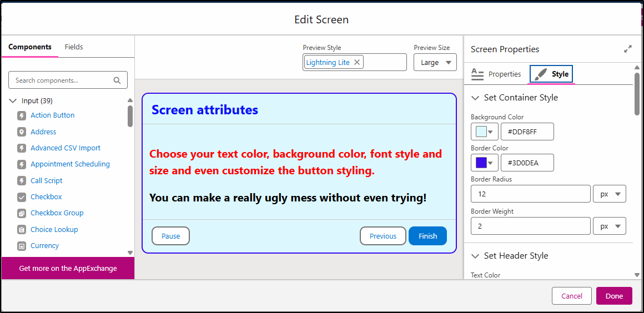Screen dimensions: 644x313
Task: Click the Advanced CSV Import icon
Action: [x=22, y=148]
